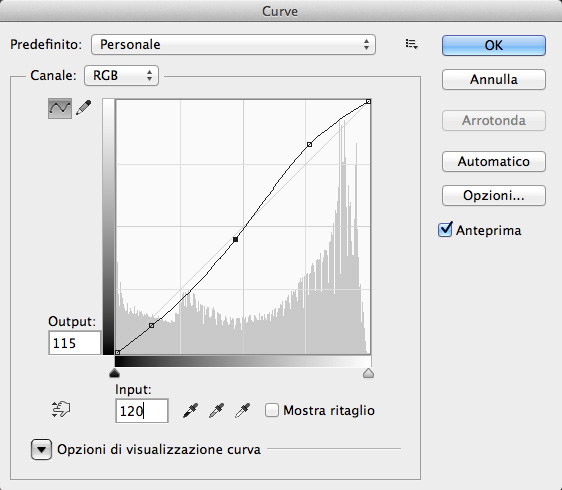The image size is (562, 490).
Task: Open the Opzioni... dialog button
Action: pyautogui.click(x=494, y=195)
